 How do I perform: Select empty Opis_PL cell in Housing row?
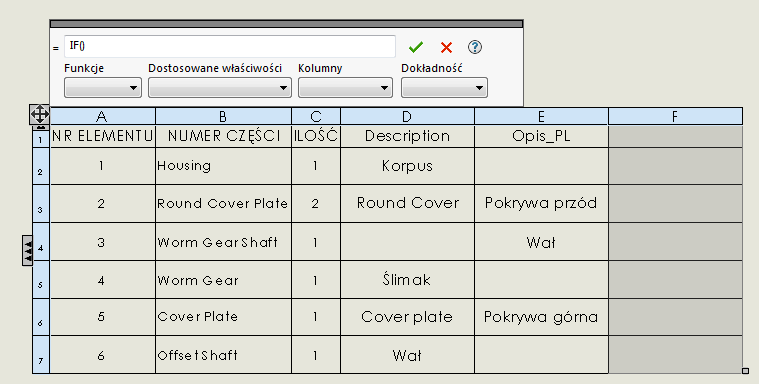click(541, 166)
